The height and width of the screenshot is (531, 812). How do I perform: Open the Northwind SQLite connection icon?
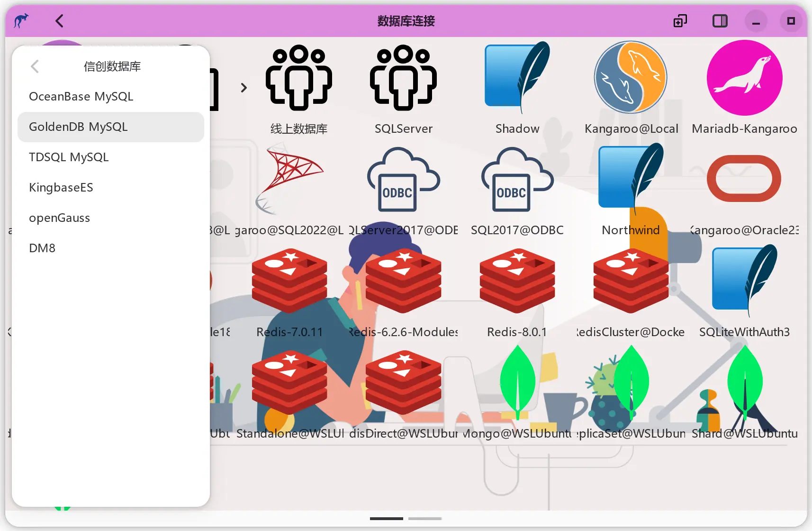(631, 180)
